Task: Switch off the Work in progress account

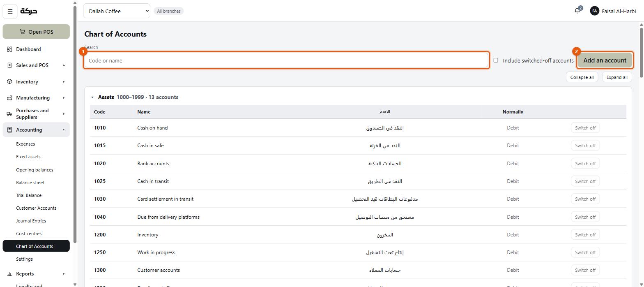Action: 585,252
